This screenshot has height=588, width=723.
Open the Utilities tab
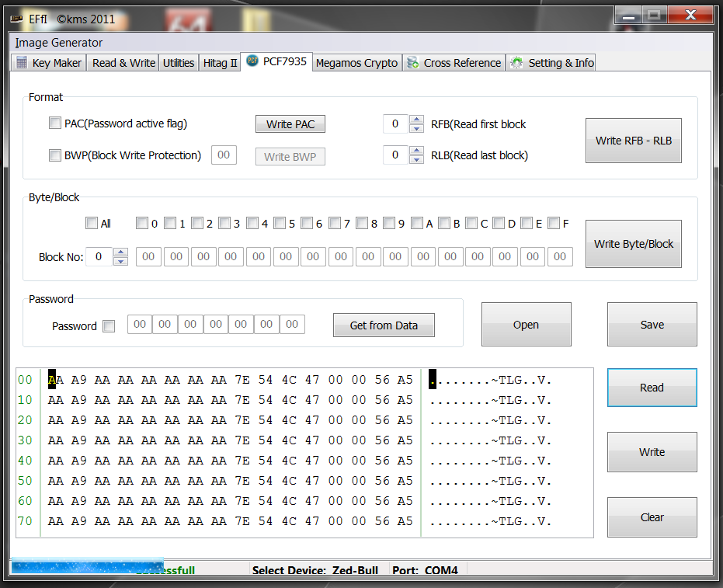179,63
